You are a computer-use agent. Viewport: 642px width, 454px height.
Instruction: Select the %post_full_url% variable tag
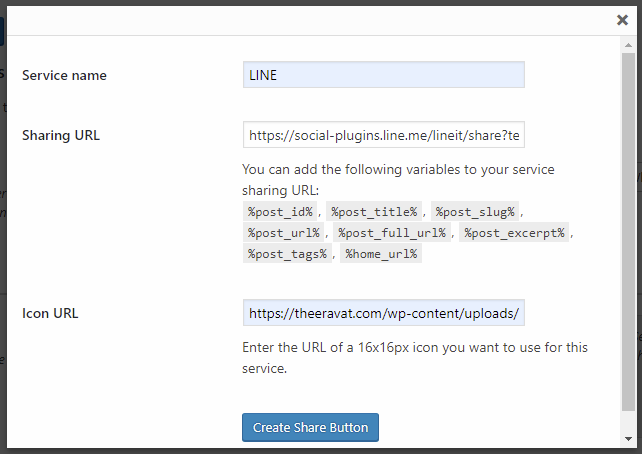coord(392,233)
